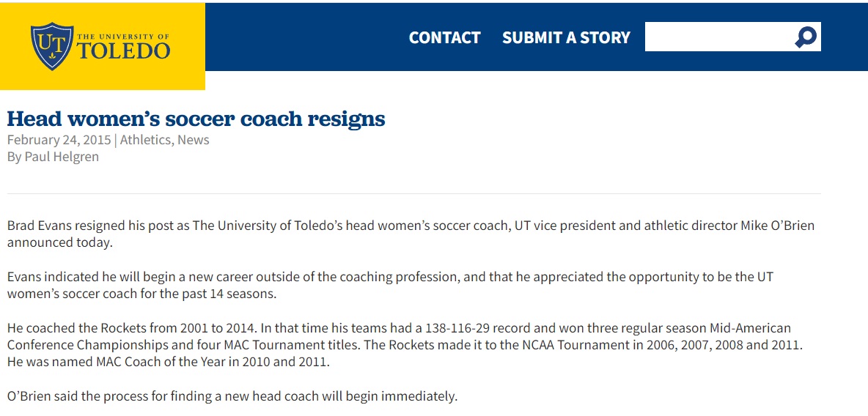Screen dimensions: 868x416
Task: Click the University of Toledo wordmark
Action: pyautogui.click(x=123, y=47)
